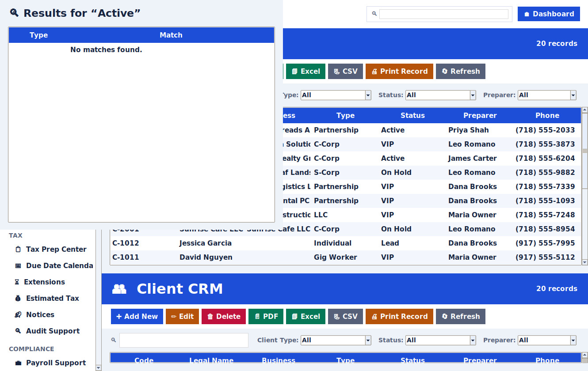Open Notices in the sidebar
Image resolution: width=588 pixels, height=371 pixels.
coord(40,314)
